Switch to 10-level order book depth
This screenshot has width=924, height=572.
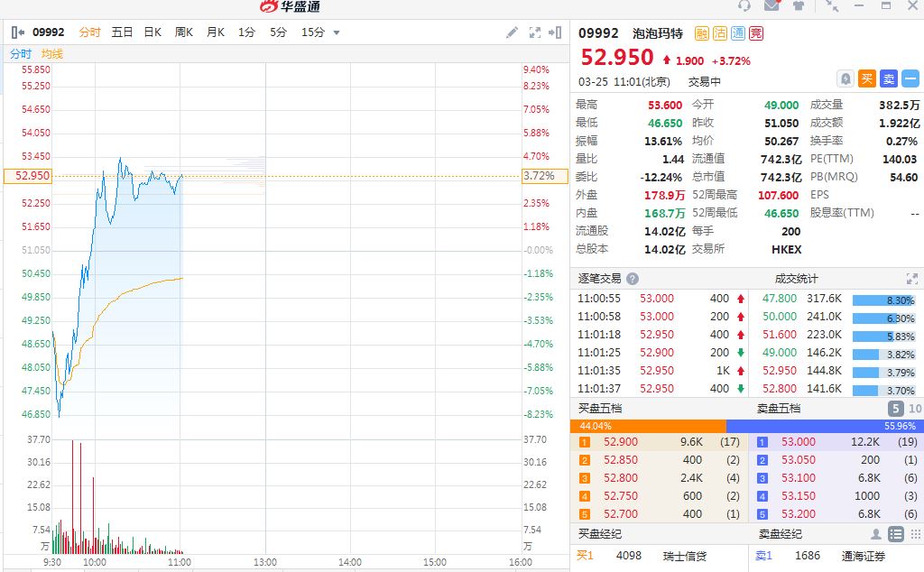coord(915,409)
